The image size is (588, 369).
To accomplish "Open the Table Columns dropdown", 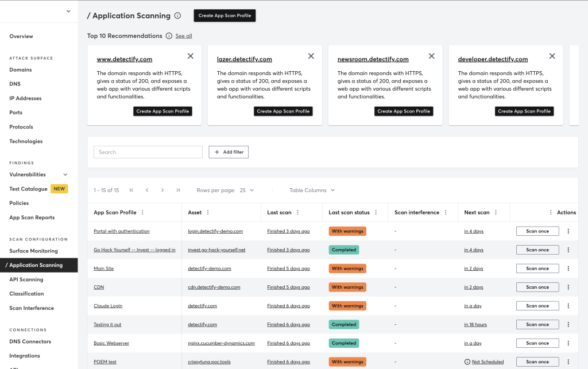I will 312,190.
